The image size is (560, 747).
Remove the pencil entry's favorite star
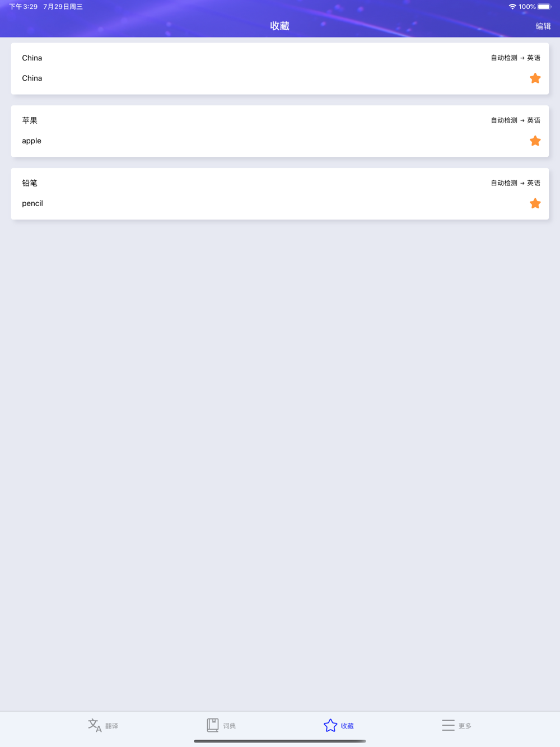click(535, 204)
